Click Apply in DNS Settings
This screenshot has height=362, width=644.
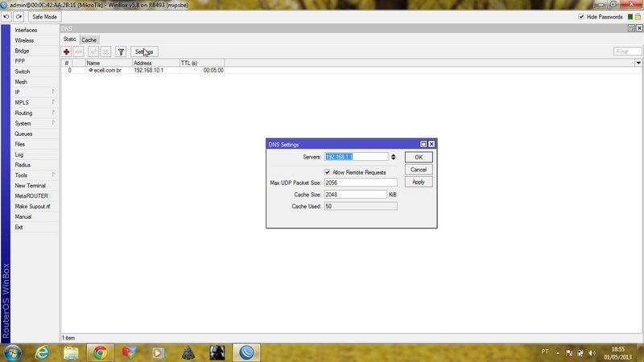point(419,182)
